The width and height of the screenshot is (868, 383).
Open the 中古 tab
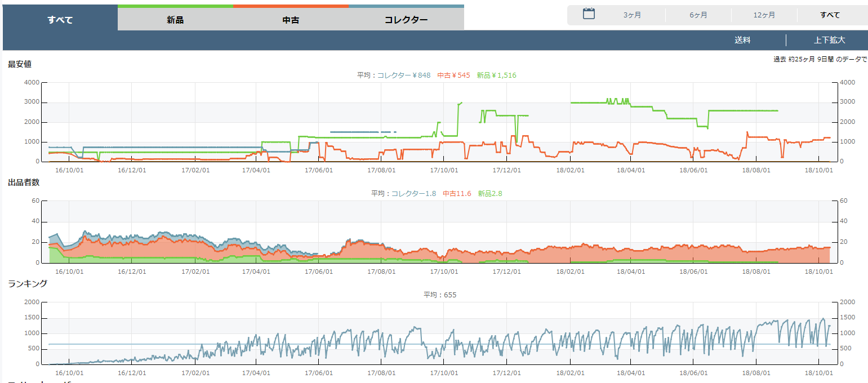291,20
